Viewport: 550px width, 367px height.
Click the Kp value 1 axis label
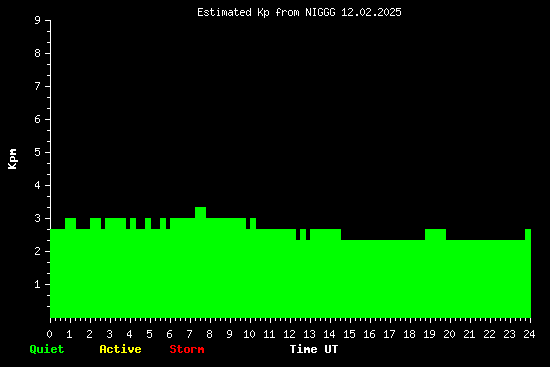pyautogui.click(x=38, y=284)
